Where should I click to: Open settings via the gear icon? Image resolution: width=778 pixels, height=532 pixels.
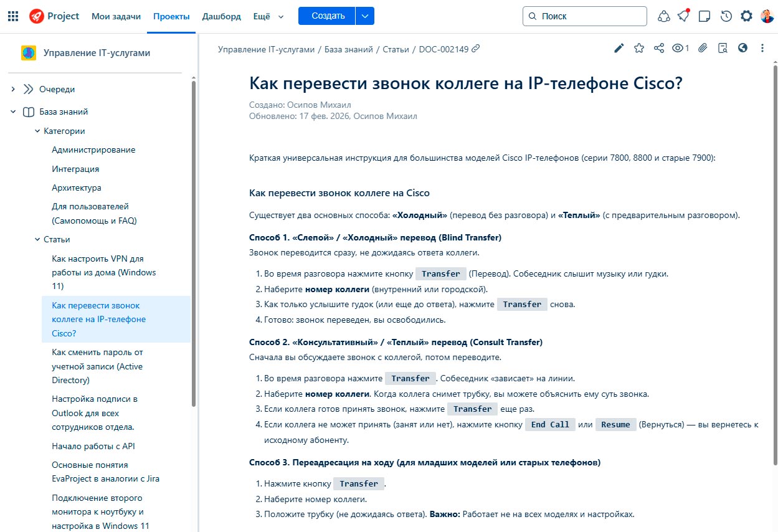pos(746,16)
